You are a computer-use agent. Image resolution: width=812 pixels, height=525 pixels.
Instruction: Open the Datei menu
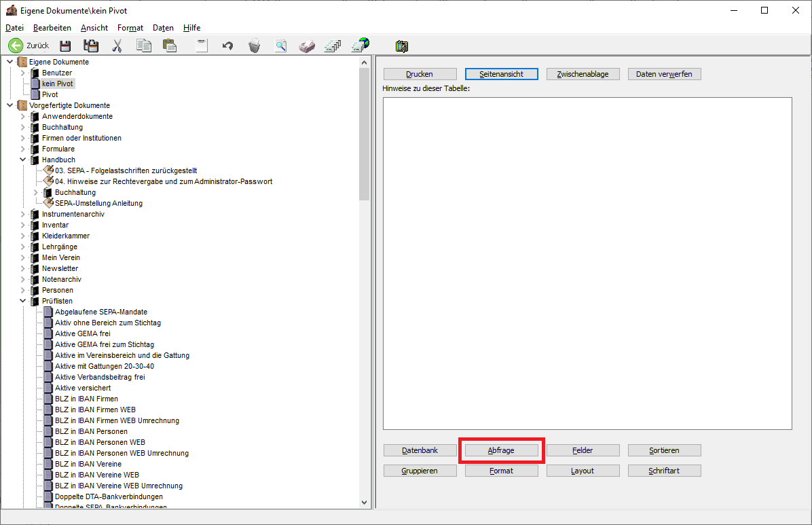pyautogui.click(x=14, y=28)
